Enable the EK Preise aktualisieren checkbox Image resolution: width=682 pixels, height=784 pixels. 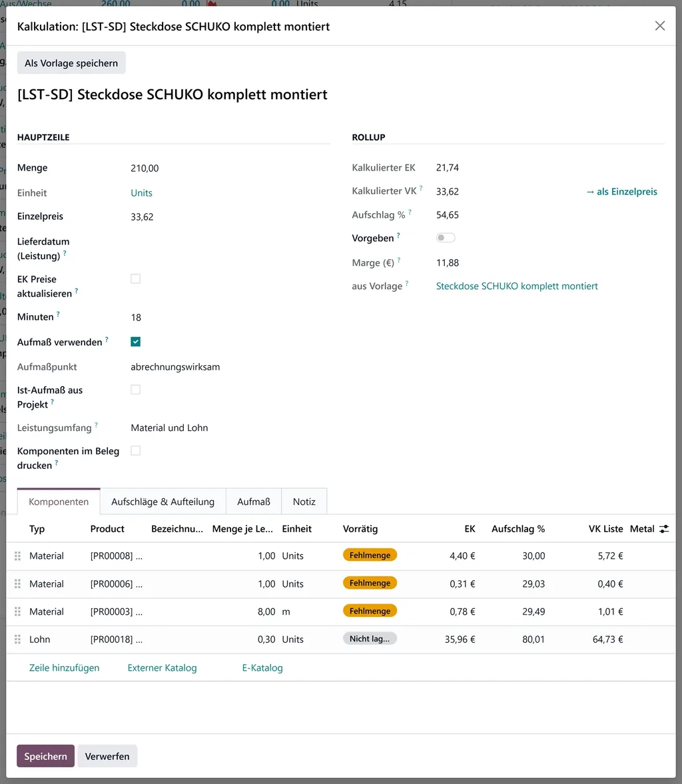pos(135,279)
